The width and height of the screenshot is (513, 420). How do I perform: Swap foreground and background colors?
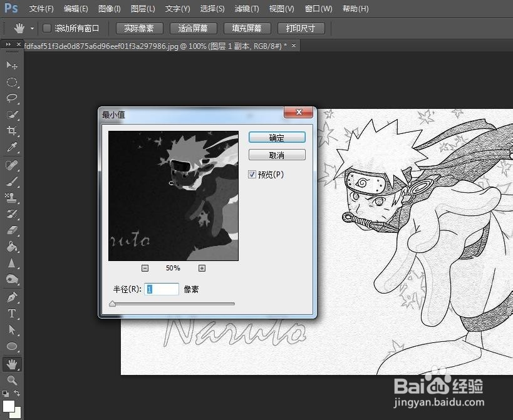click(x=17, y=393)
